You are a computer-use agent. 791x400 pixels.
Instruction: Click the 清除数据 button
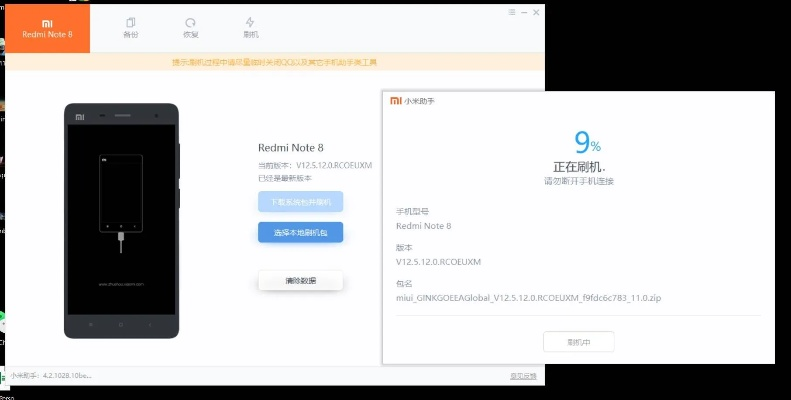[301, 280]
